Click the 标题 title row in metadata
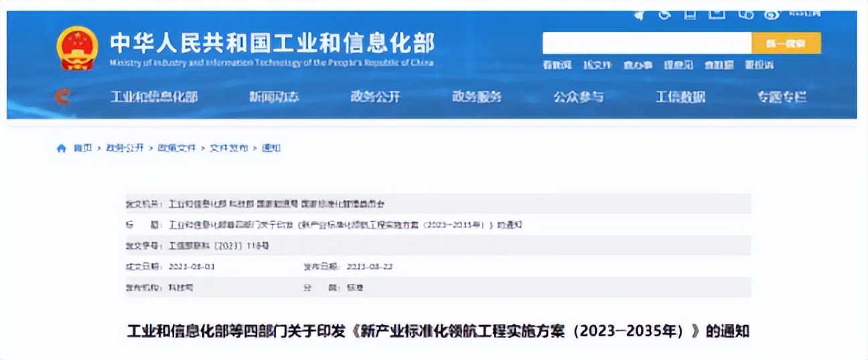This screenshot has width=868, height=360. (x=438, y=225)
